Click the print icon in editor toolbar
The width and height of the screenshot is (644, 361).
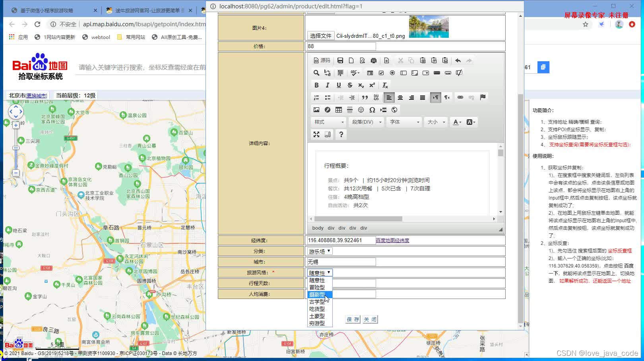click(x=373, y=60)
